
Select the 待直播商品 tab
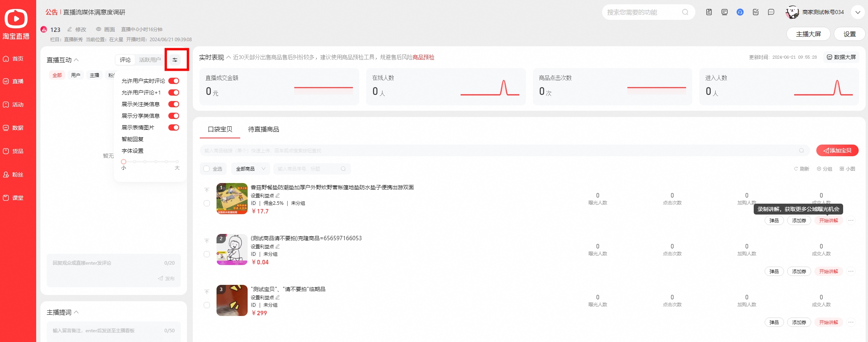pyautogui.click(x=264, y=129)
